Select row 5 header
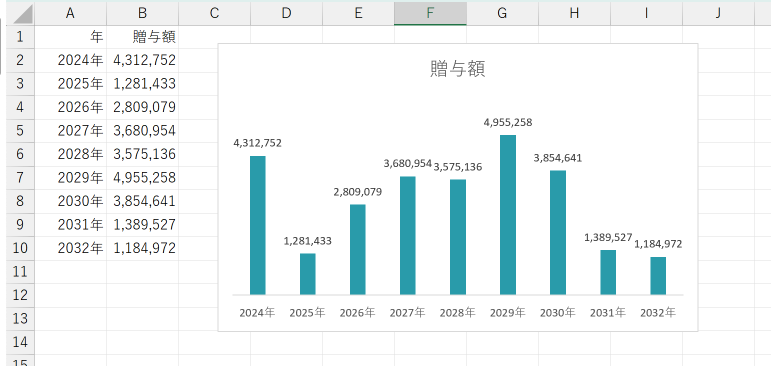Viewport: 771px width, 366px height. point(21,131)
